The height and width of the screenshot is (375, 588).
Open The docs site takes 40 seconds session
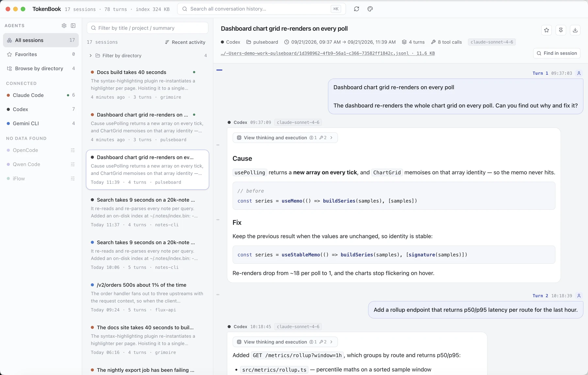[148, 340]
